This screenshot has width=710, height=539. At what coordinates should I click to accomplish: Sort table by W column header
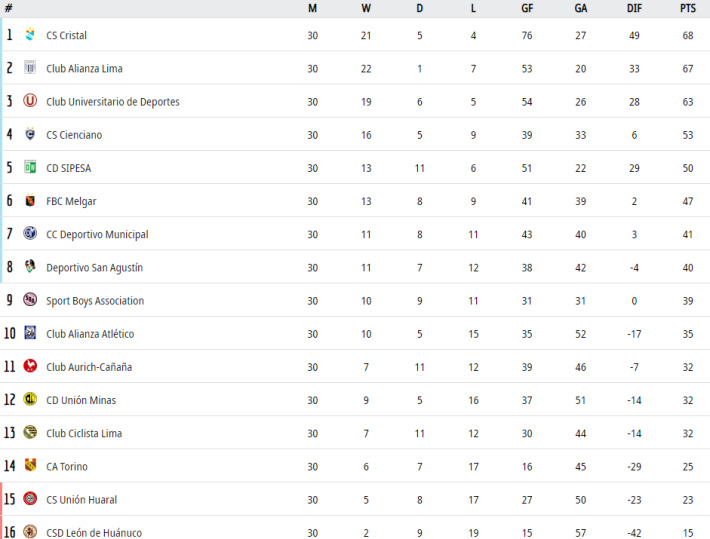366,8
